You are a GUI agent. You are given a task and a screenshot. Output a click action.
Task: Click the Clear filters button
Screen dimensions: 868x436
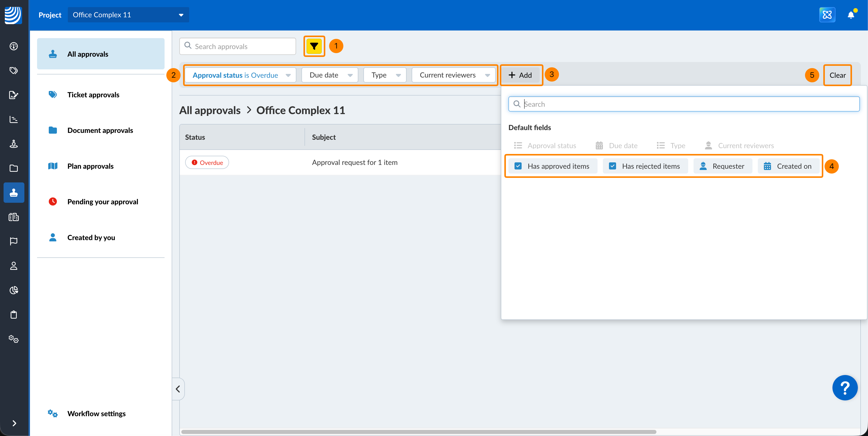click(837, 75)
